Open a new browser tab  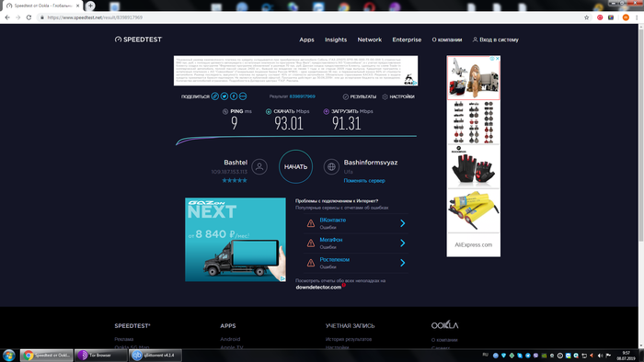[x=90, y=6]
